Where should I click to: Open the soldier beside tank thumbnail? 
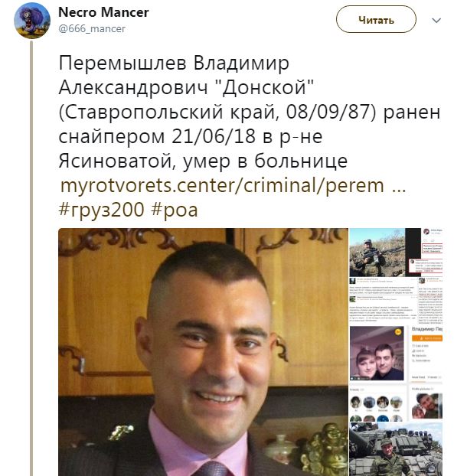click(396, 449)
